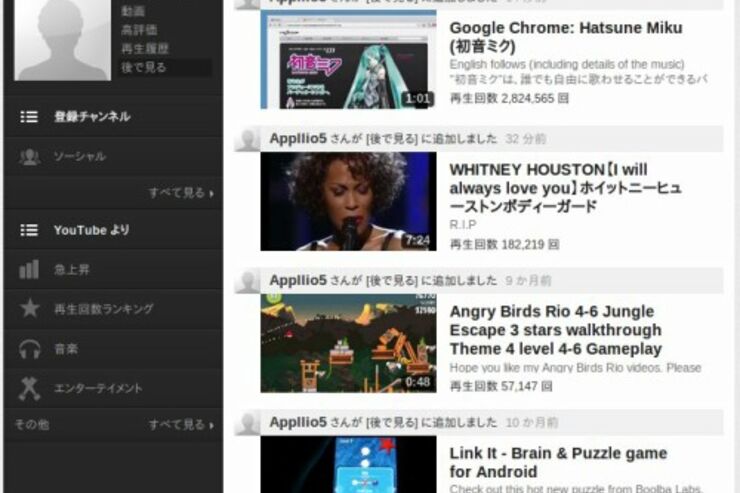Screen dimensions: 740x493
Task: Click the R.I.P description text
Action: tap(463, 225)
